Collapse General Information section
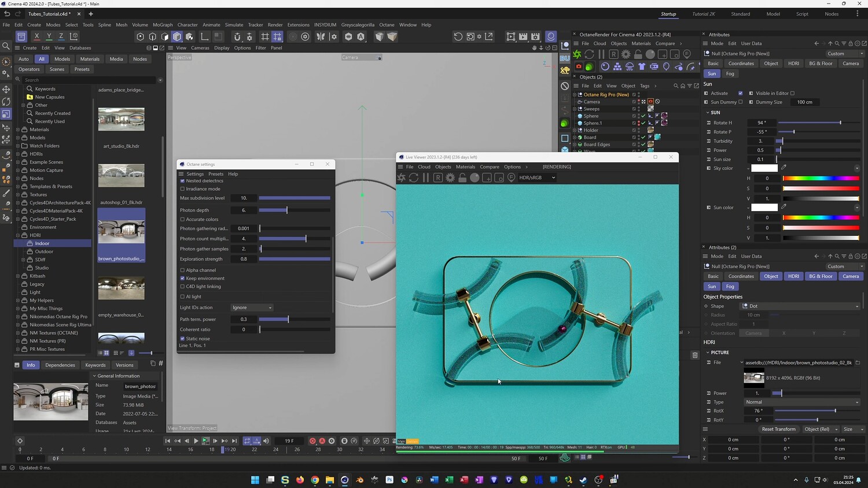This screenshot has height=488, width=868. (94, 376)
